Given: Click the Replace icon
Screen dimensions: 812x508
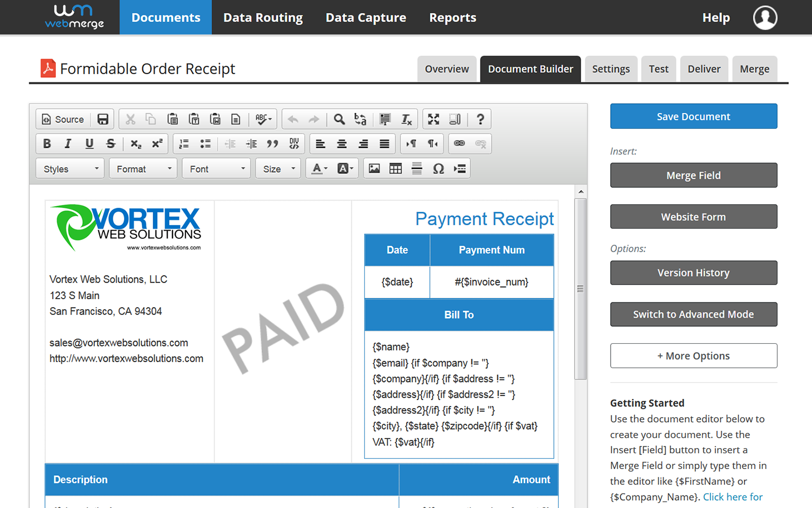Looking at the screenshot, I should click(x=360, y=120).
